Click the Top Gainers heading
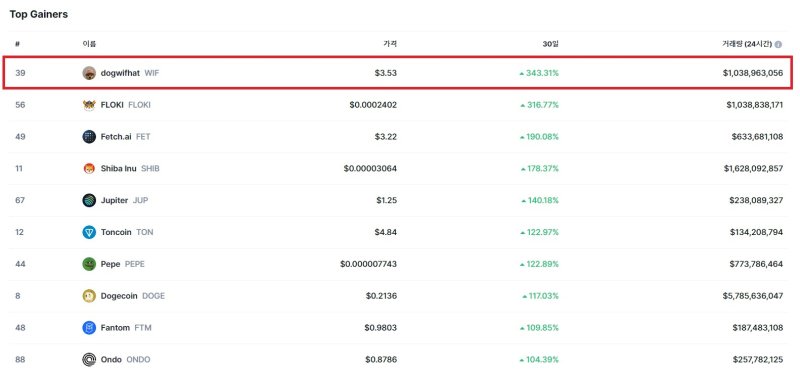This screenshot has width=800, height=375. tap(39, 14)
